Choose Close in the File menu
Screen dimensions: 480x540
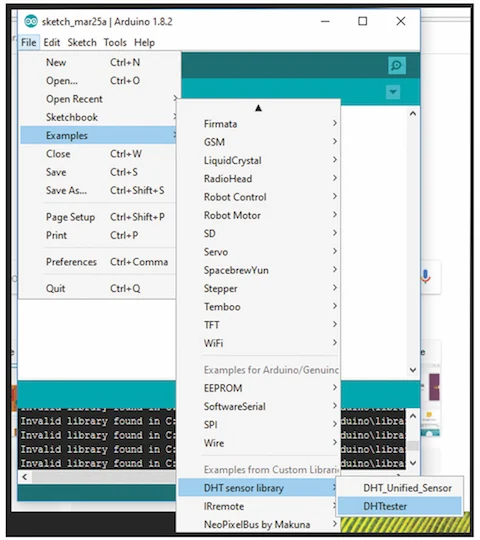coord(98,154)
